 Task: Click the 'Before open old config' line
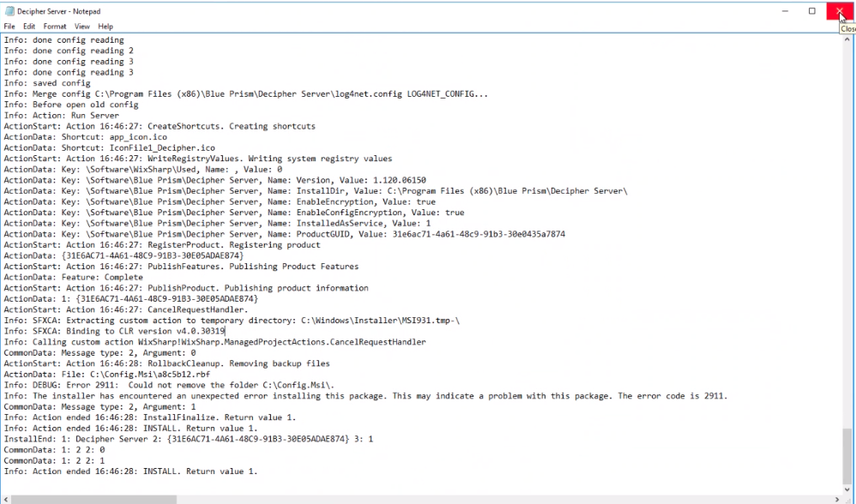point(71,105)
